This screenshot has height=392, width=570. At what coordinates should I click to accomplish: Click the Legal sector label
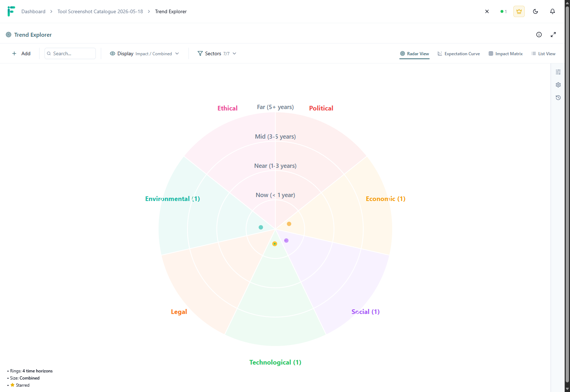[x=179, y=312]
